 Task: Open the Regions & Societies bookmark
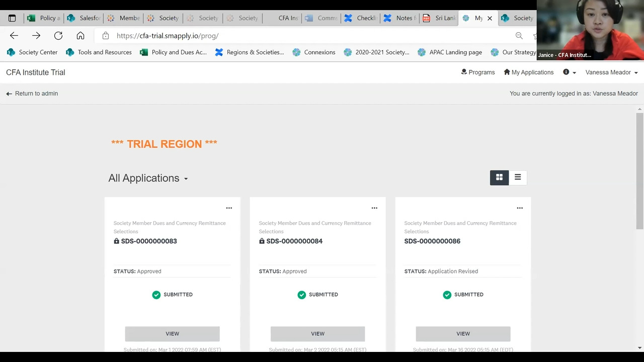click(249, 52)
